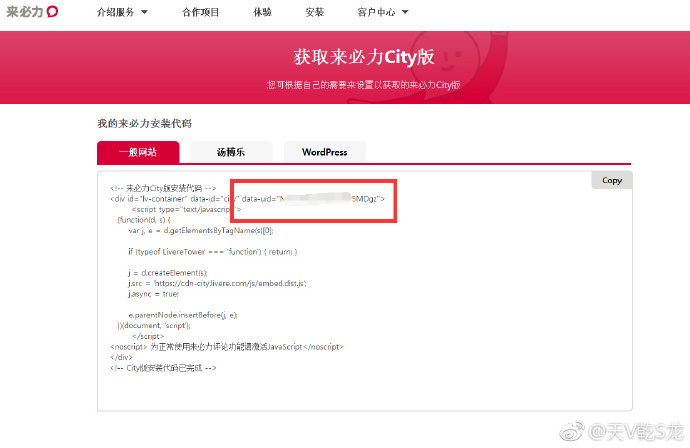Switch to the WordPress tab
Screen dimensions: 690x448
click(x=324, y=153)
